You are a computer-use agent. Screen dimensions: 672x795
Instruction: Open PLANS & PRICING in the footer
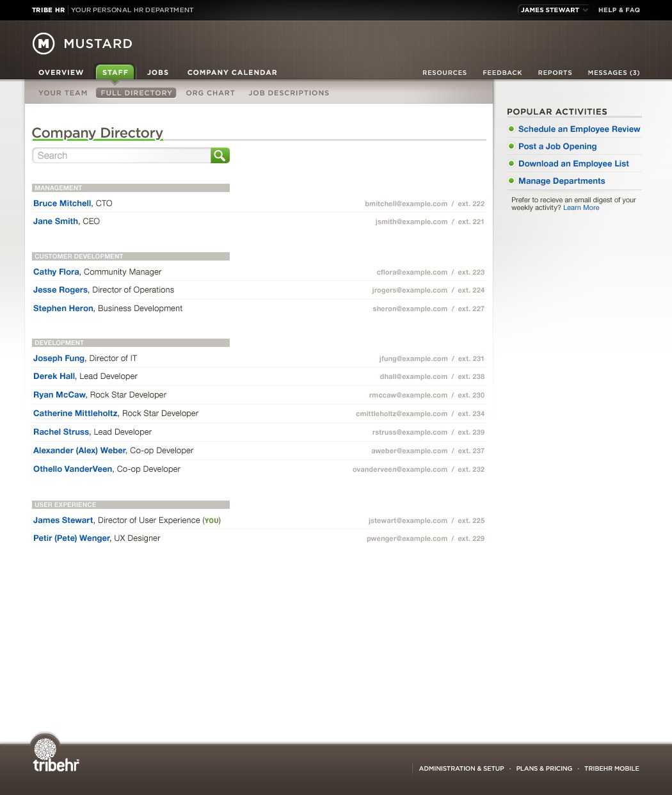point(544,768)
